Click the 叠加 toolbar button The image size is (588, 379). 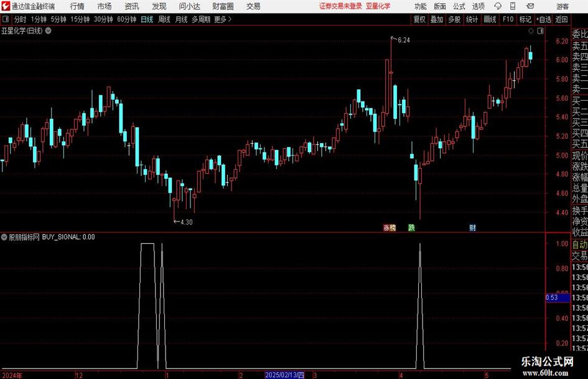[x=437, y=19]
